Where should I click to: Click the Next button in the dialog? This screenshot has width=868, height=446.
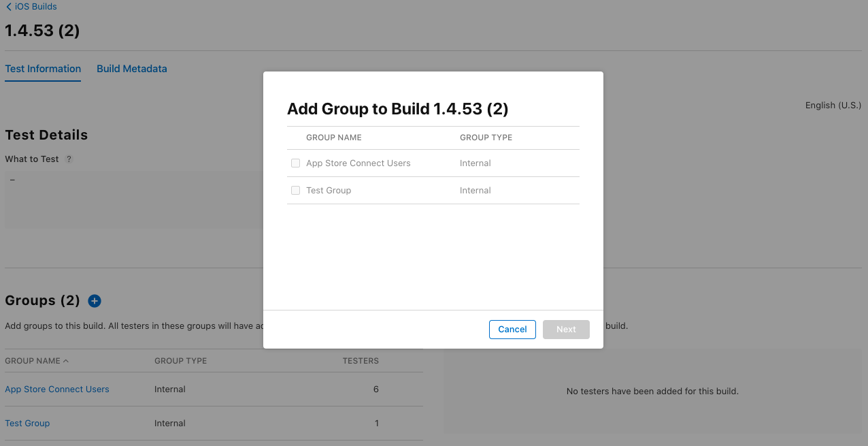click(x=566, y=330)
